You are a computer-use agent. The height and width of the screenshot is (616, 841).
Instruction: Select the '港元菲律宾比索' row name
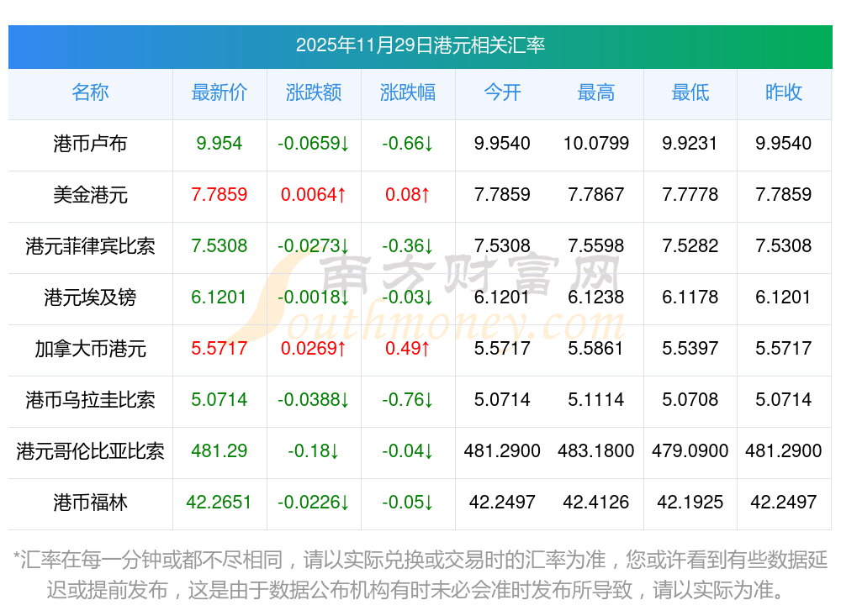coord(90,246)
